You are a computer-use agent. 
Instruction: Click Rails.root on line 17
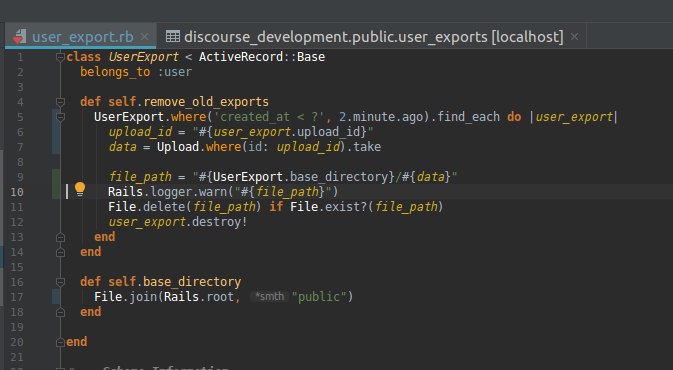click(x=199, y=297)
